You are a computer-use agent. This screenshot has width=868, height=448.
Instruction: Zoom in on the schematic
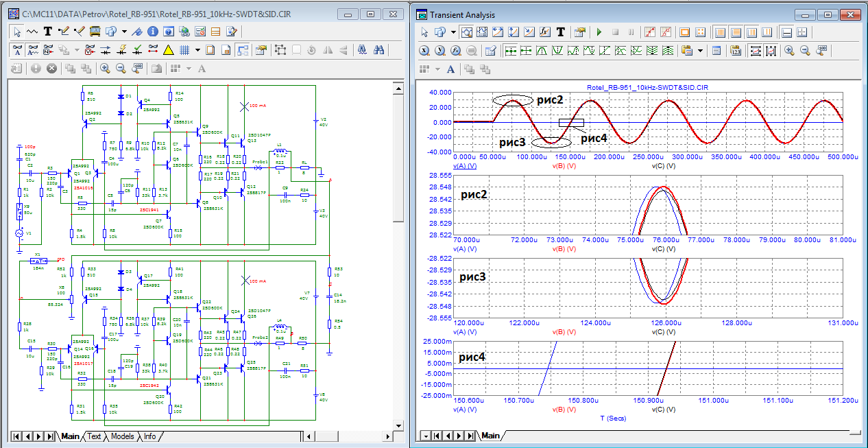click(105, 69)
